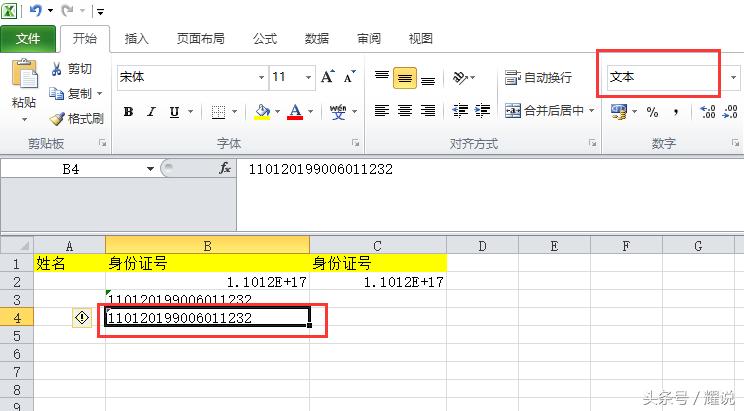This screenshot has height=411, width=744.
Task: Align text to bottom of cell
Action: pyautogui.click(x=428, y=79)
